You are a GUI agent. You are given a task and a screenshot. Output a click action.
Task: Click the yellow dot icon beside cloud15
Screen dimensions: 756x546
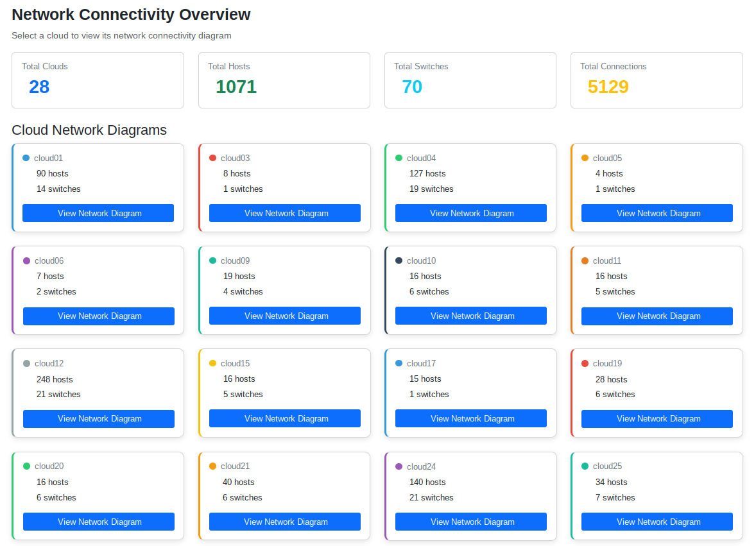(x=212, y=363)
